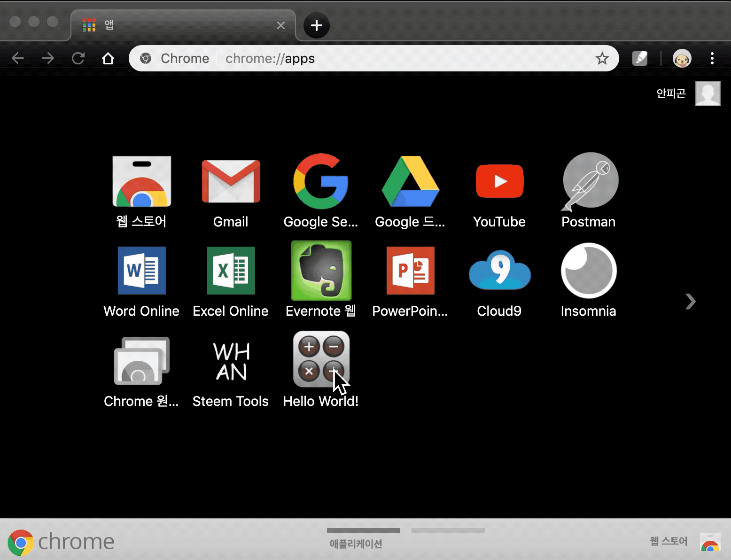Switch to the 애플리케이션 page indicator

363,538
